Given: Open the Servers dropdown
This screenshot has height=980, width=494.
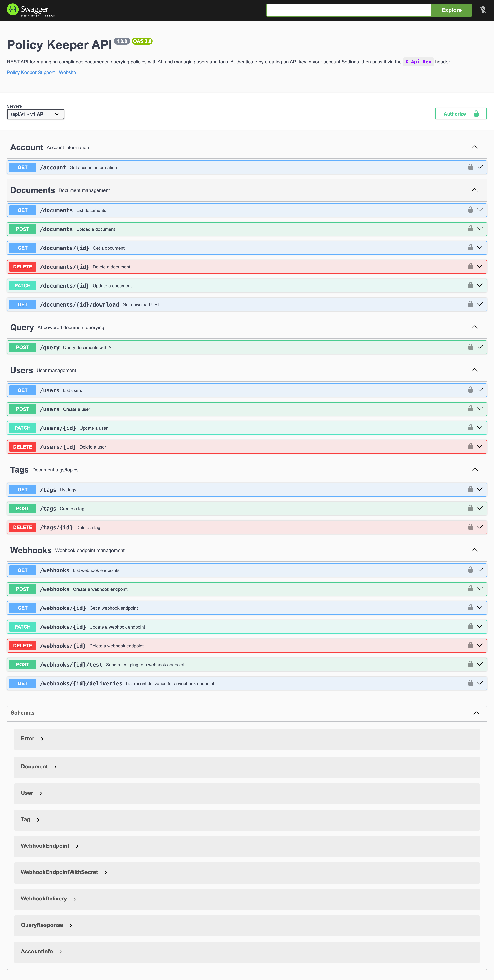Looking at the screenshot, I should [35, 114].
